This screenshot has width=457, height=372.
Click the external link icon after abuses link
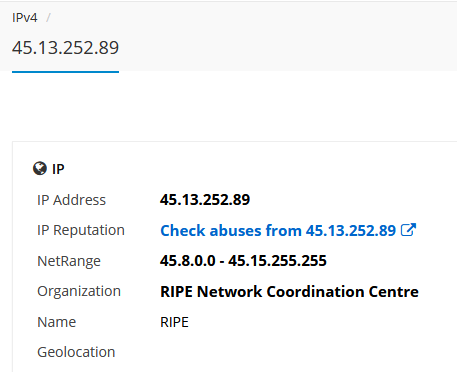point(408,230)
